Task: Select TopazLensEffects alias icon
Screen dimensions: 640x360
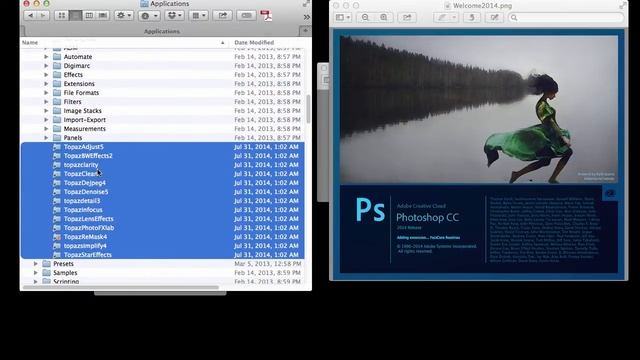Action: pos(57,219)
